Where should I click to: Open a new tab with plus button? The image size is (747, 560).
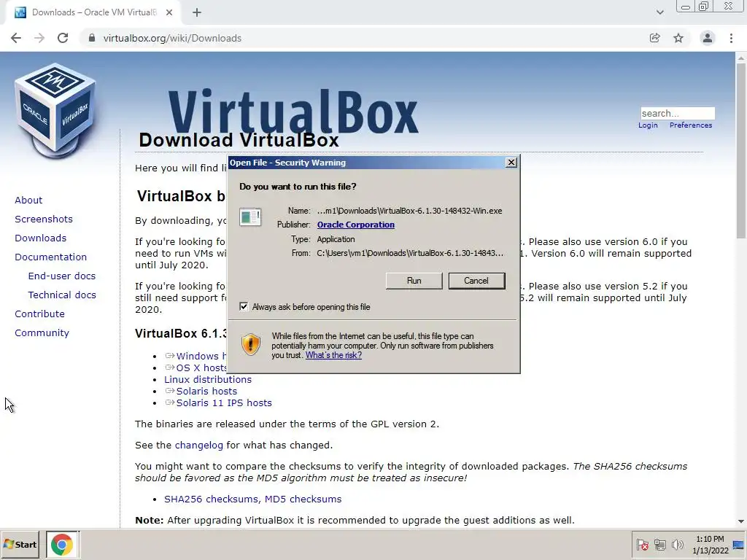(197, 12)
